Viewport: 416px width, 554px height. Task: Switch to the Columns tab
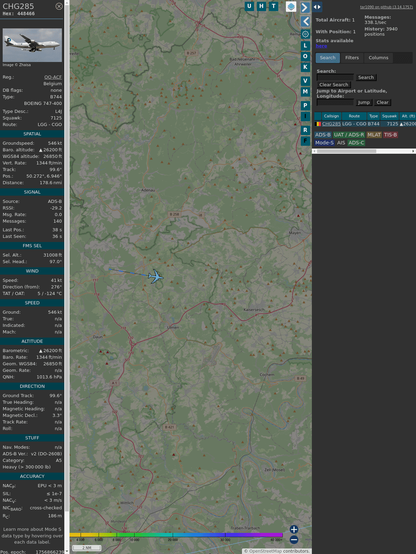(x=378, y=58)
